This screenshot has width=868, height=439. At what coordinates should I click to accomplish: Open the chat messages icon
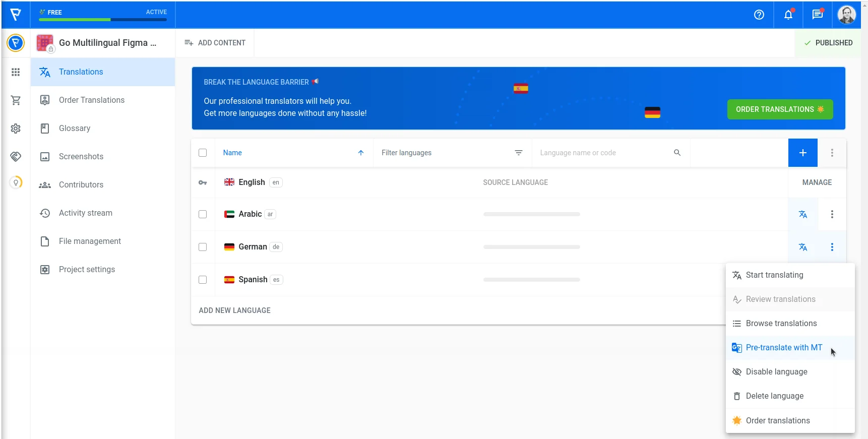(x=817, y=15)
